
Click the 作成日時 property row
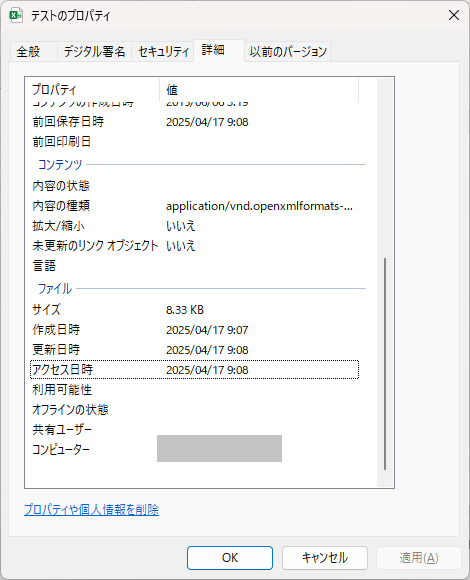click(195, 330)
